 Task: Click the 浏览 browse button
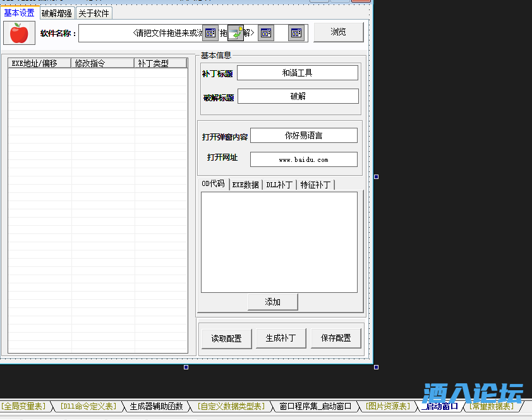click(338, 32)
